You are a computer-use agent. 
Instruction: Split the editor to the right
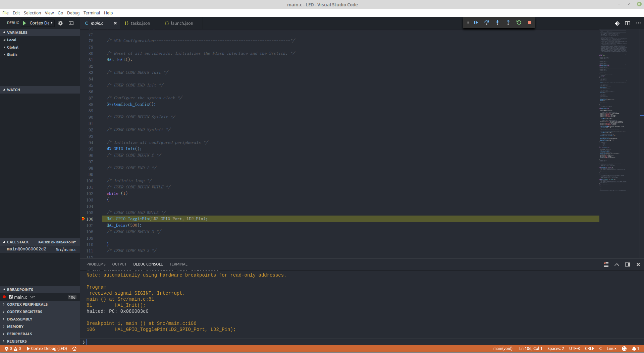[628, 23]
